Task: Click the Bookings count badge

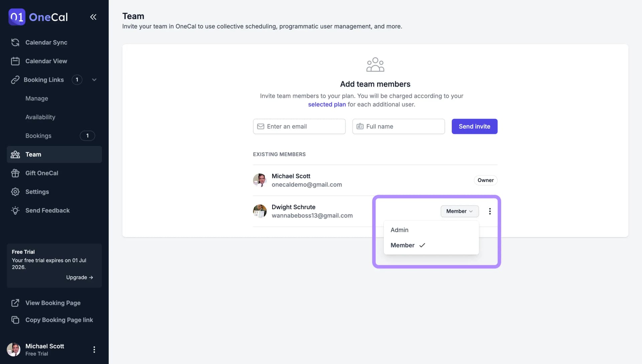Action: click(87, 136)
